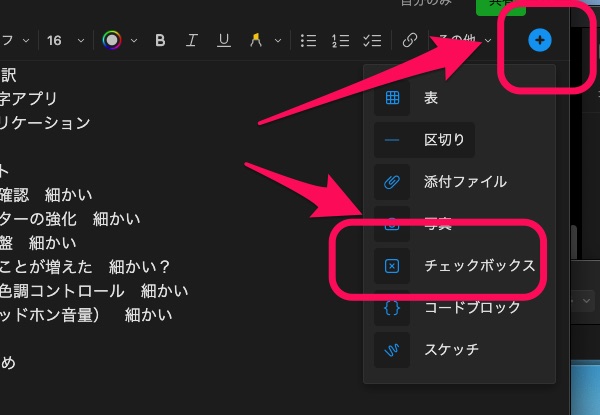600x415 pixels.
Task: Expand the highlight color dropdown arrow
Action: click(277, 41)
